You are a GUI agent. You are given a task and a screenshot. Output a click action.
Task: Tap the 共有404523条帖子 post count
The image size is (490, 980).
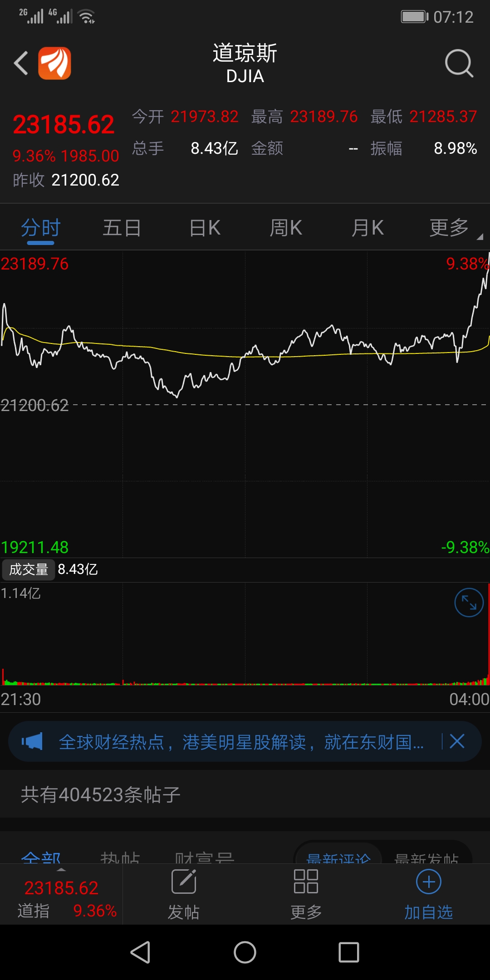[x=101, y=794]
